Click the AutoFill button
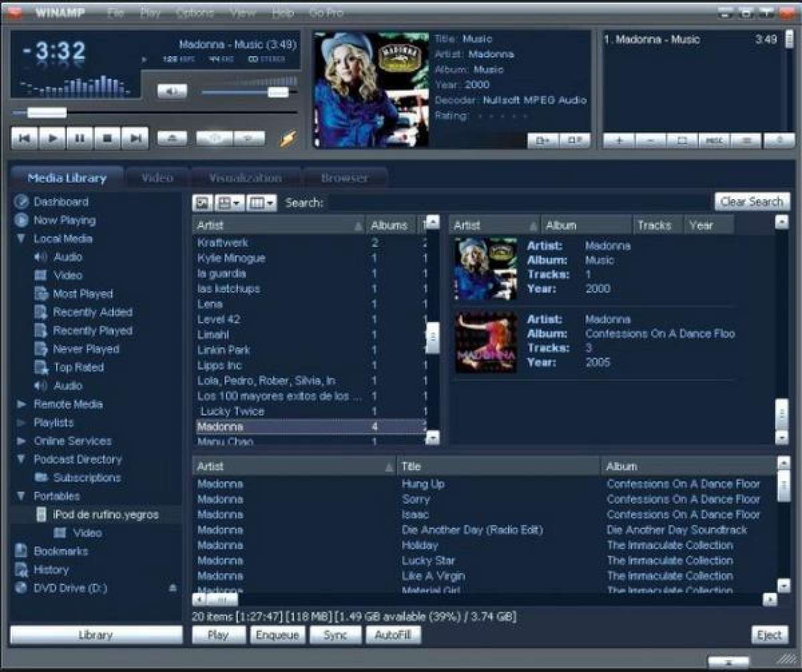 point(394,635)
